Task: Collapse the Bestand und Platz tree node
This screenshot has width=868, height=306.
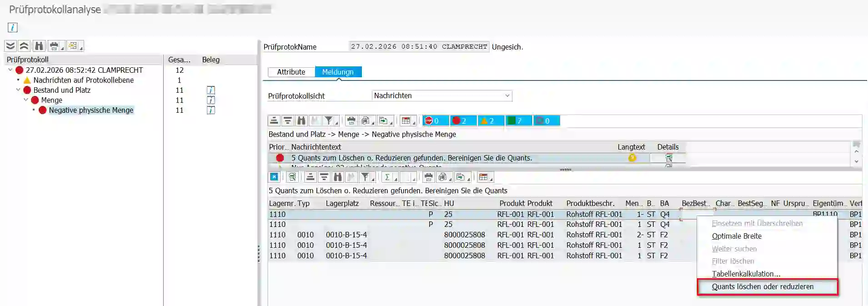Action: pos(18,90)
